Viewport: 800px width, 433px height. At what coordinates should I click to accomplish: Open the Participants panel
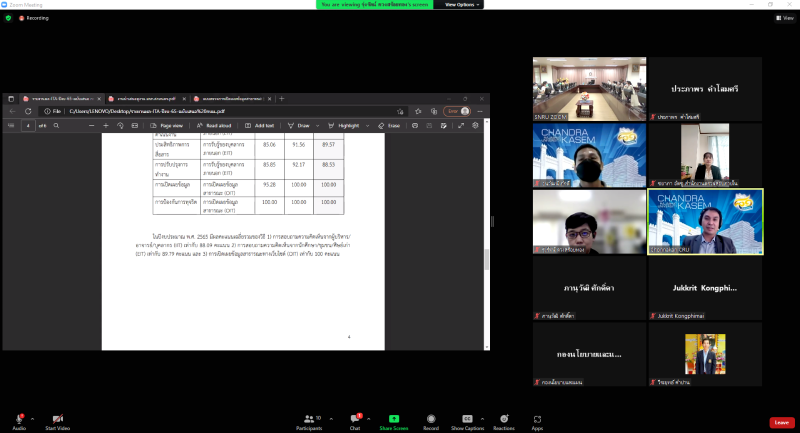[308, 418]
